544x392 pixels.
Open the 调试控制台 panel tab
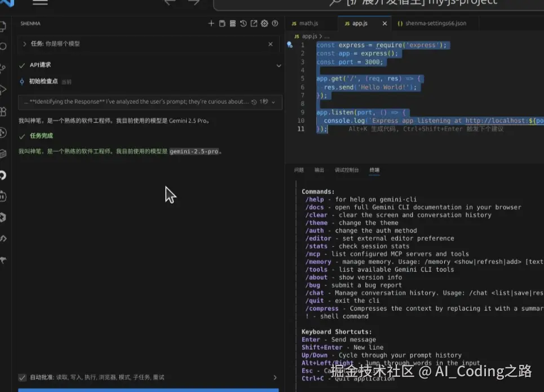coord(347,170)
